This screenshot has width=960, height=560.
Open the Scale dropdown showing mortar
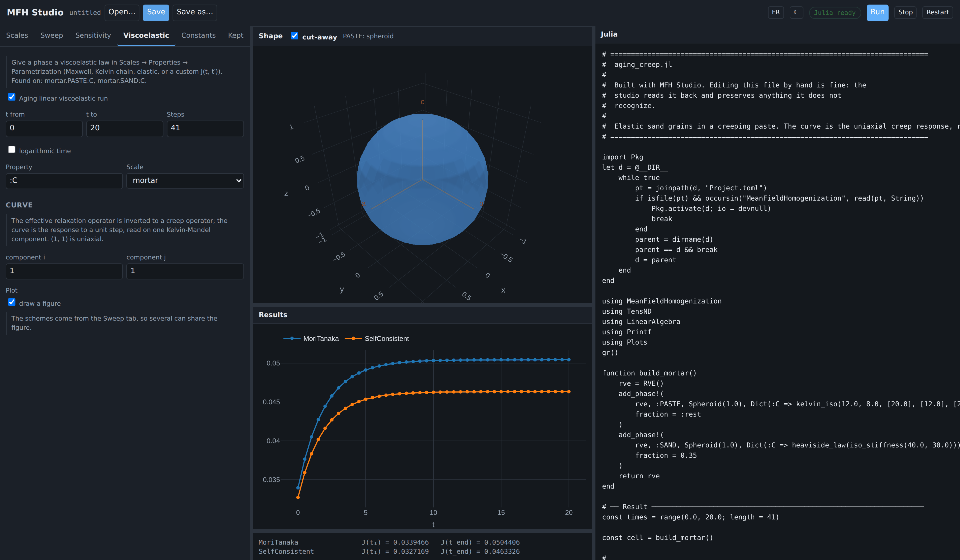185,181
